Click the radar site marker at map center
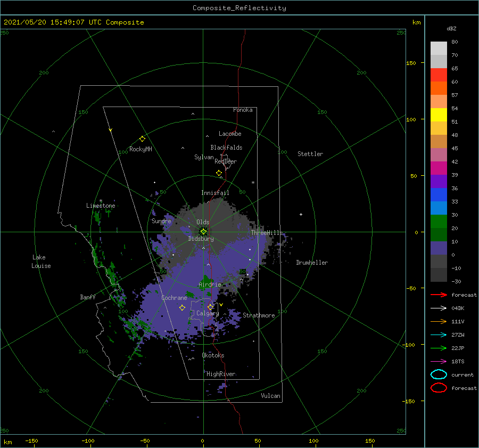The image size is (479, 448). coord(203,232)
